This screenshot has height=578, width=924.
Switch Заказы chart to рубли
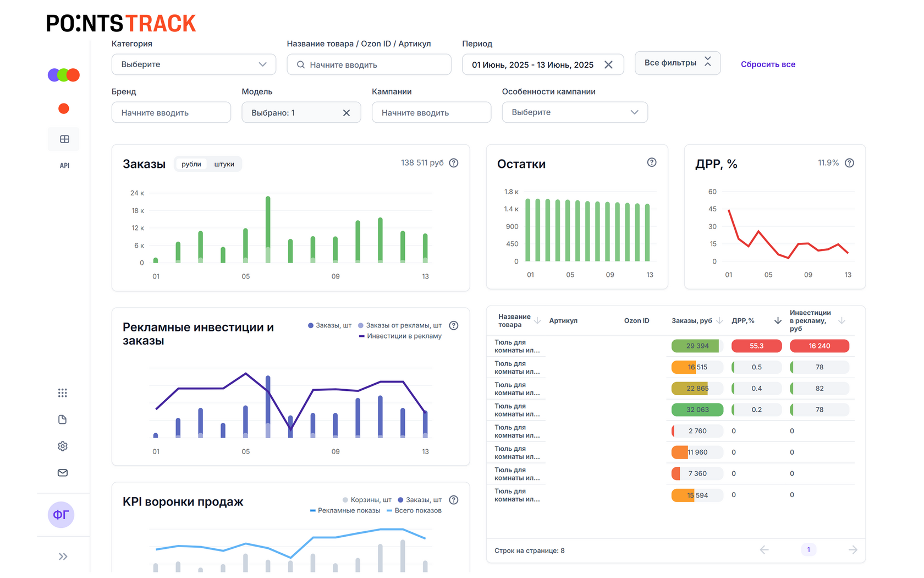click(x=191, y=164)
